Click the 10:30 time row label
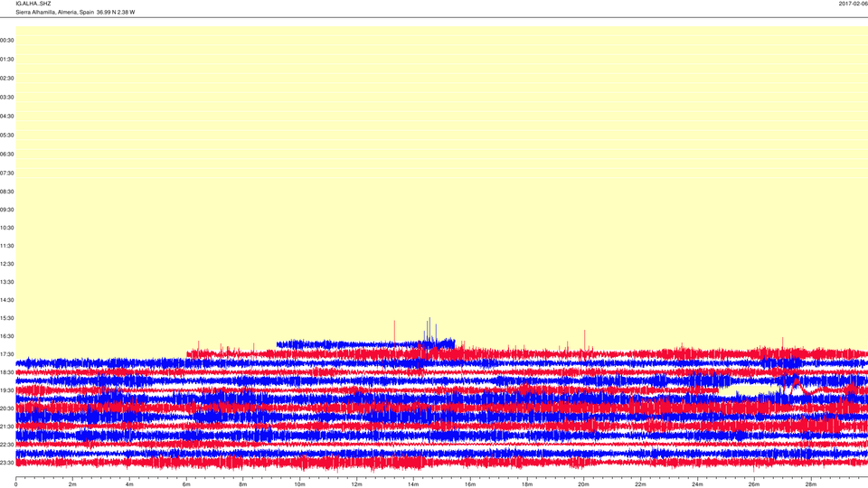This screenshot has height=488, width=868. pyautogui.click(x=6, y=228)
